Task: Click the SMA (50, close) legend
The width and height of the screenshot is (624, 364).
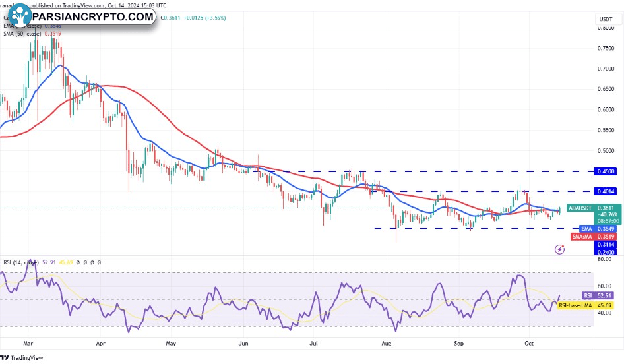Action: tap(22, 34)
